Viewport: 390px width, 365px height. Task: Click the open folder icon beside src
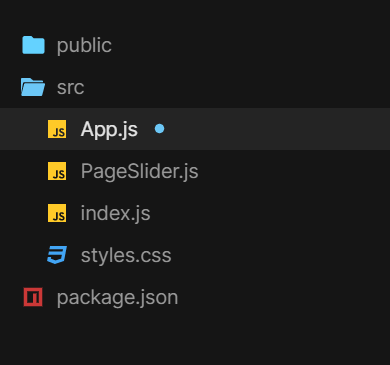(x=33, y=87)
